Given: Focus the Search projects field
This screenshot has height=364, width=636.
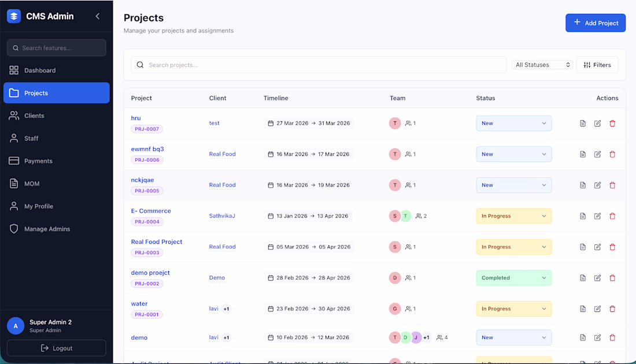Looking at the screenshot, I should (x=319, y=65).
